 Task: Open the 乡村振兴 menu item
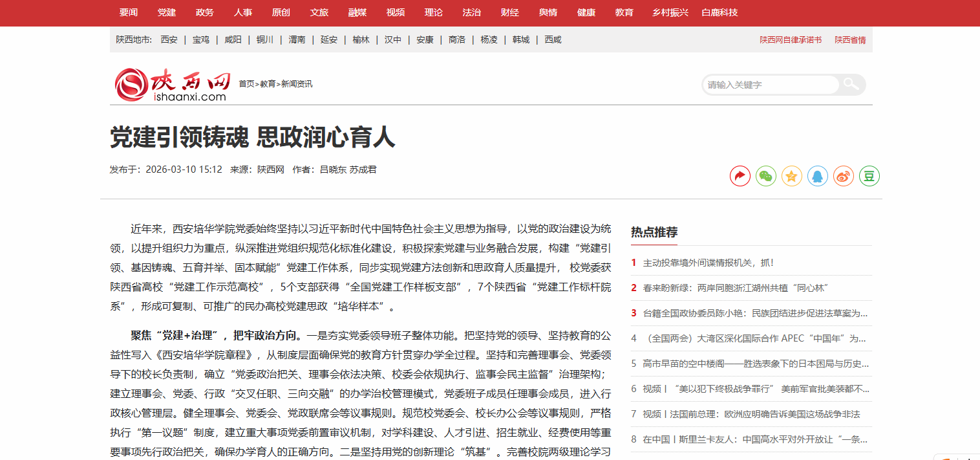[670, 13]
